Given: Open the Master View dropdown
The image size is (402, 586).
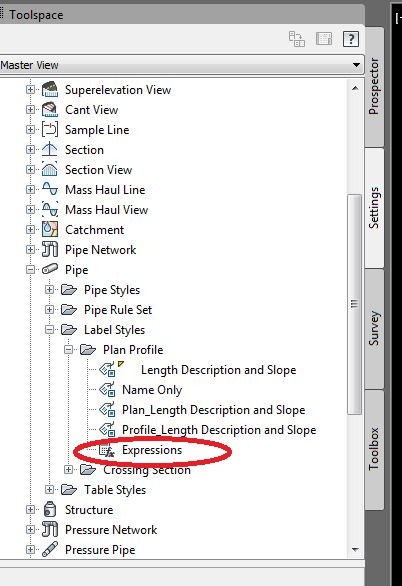Looking at the screenshot, I should (181, 65).
